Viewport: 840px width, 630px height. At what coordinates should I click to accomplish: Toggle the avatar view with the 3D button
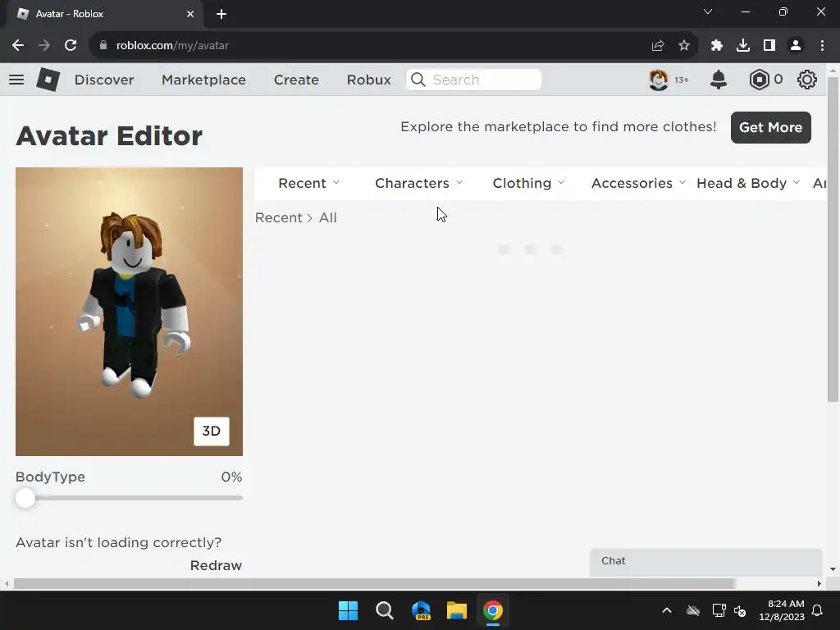coord(212,431)
